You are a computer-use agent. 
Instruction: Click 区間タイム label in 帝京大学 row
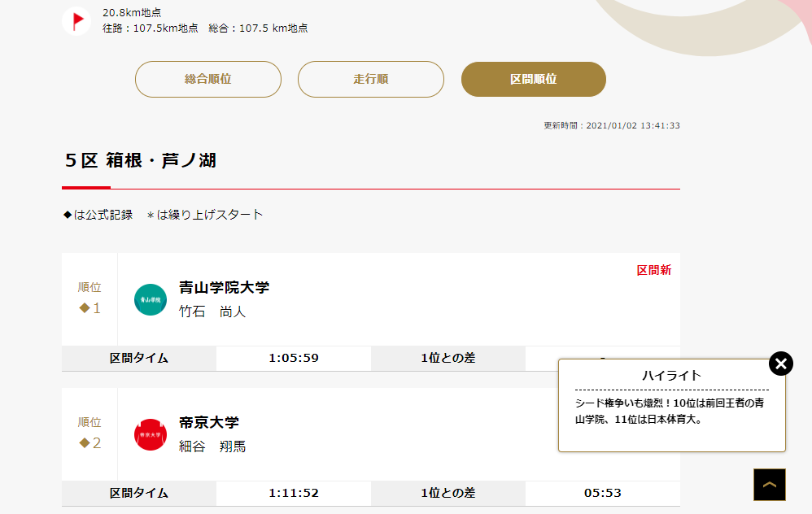coord(139,494)
